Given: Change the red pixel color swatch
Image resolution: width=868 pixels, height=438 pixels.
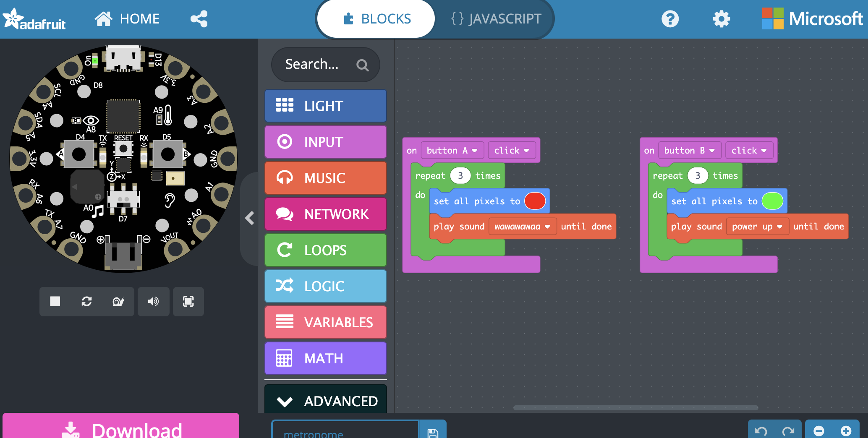Looking at the screenshot, I should [535, 201].
